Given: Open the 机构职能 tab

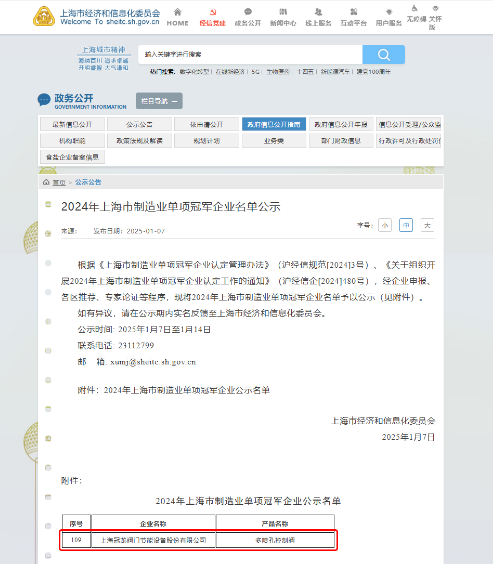Looking at the screenshot, I should coord(72,141).
